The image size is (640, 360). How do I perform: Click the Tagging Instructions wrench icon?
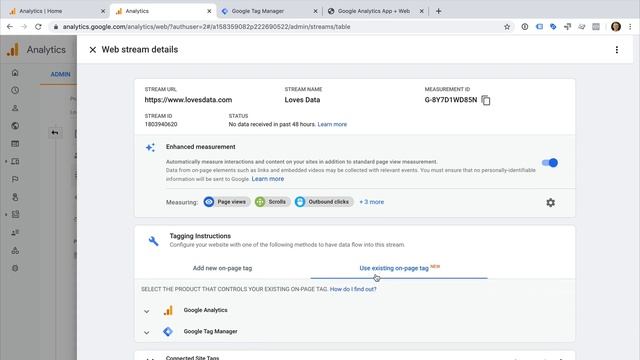(153, 241)
